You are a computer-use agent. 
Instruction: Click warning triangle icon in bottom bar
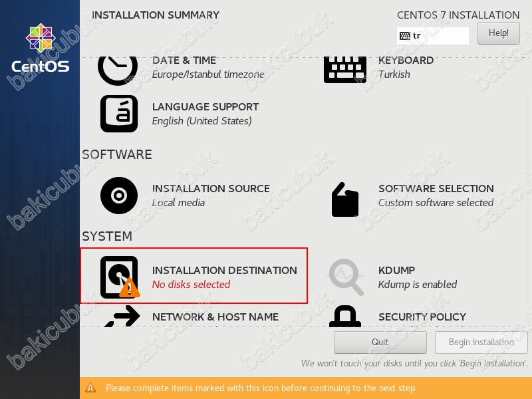pos(90,388)
